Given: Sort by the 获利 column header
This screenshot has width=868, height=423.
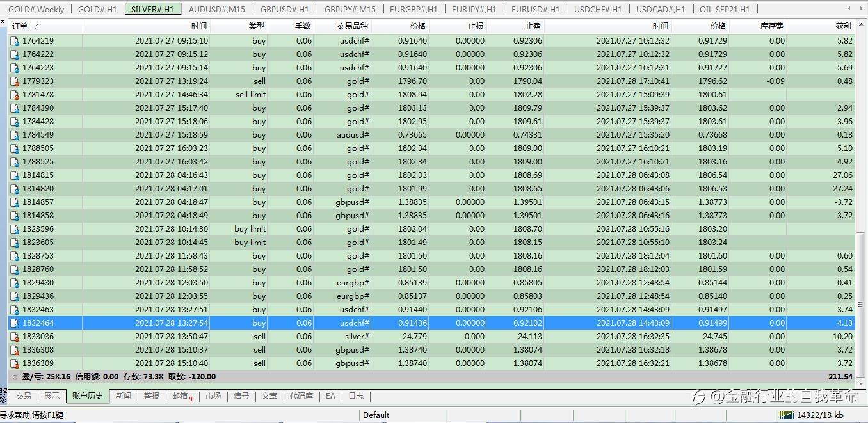Looking at the screenshot, I should click(x=820, y=26).
